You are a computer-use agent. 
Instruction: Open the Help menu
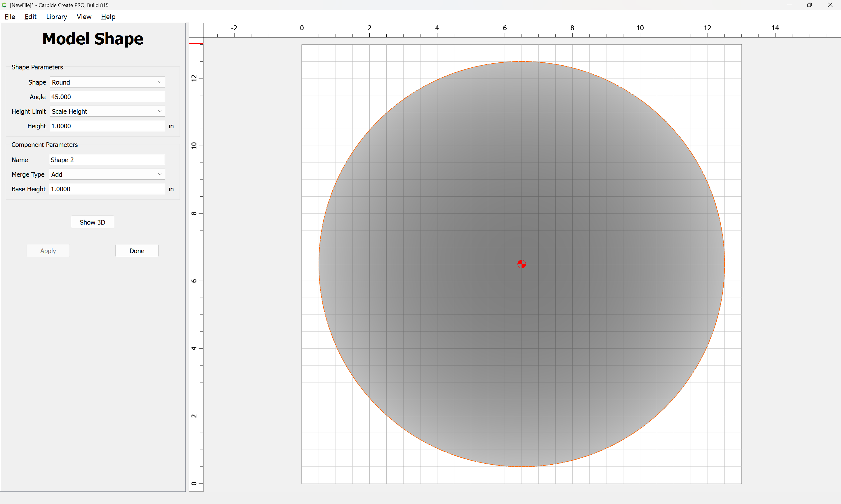tap(108, 17)
